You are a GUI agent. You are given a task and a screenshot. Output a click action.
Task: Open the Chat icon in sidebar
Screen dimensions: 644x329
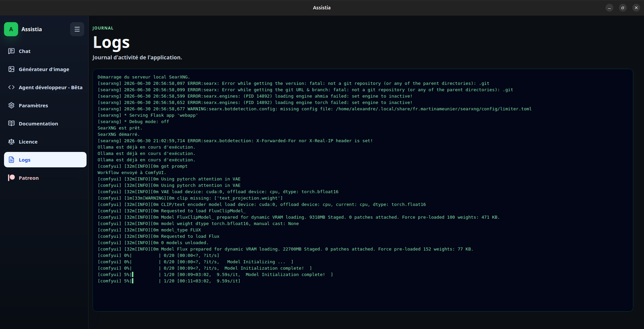click(x=11, y=51)
